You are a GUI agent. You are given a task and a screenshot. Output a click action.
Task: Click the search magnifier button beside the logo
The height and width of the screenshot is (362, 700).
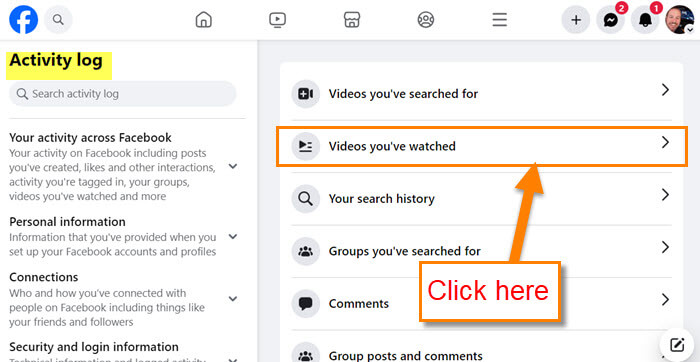pyautogui.click(x=58, y=20)
